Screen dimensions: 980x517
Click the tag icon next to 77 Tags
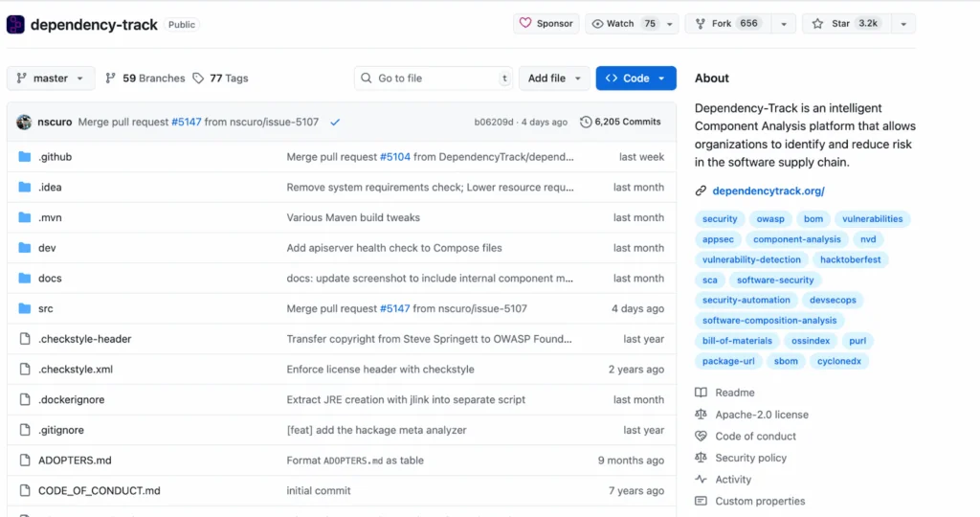tap(198, 79)
